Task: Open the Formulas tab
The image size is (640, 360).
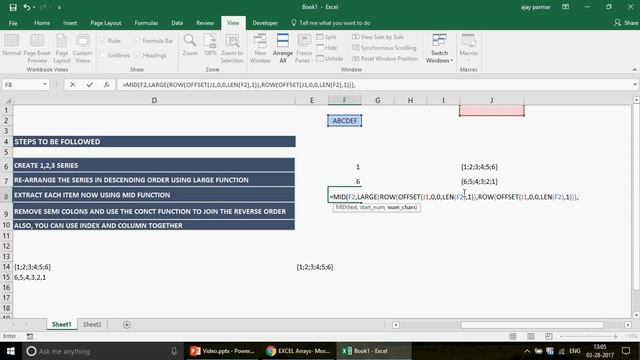Action: 146,23
